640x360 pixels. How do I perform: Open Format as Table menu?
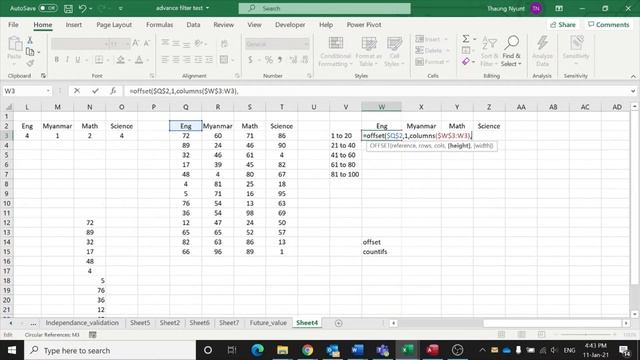tap(369, 51)
